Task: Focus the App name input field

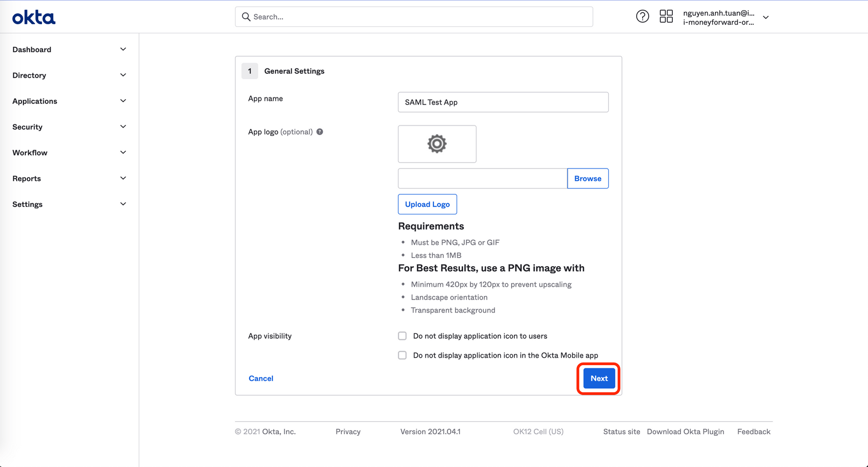Action: 503,102
